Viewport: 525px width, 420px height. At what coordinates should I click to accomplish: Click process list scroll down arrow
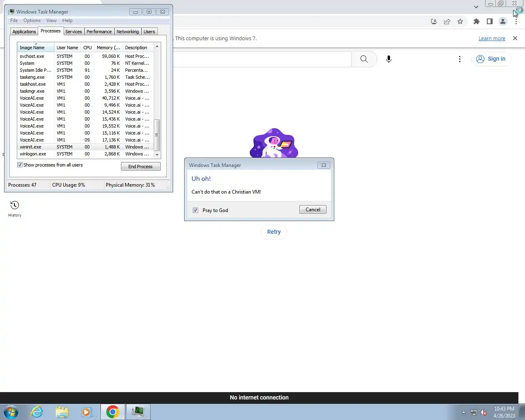[157, 155]
